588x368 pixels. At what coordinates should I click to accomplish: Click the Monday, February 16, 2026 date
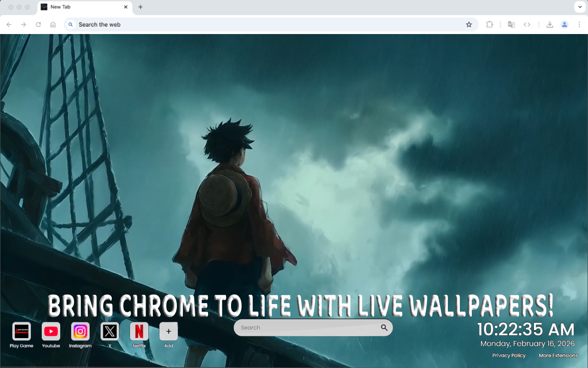tap(528, 344)
